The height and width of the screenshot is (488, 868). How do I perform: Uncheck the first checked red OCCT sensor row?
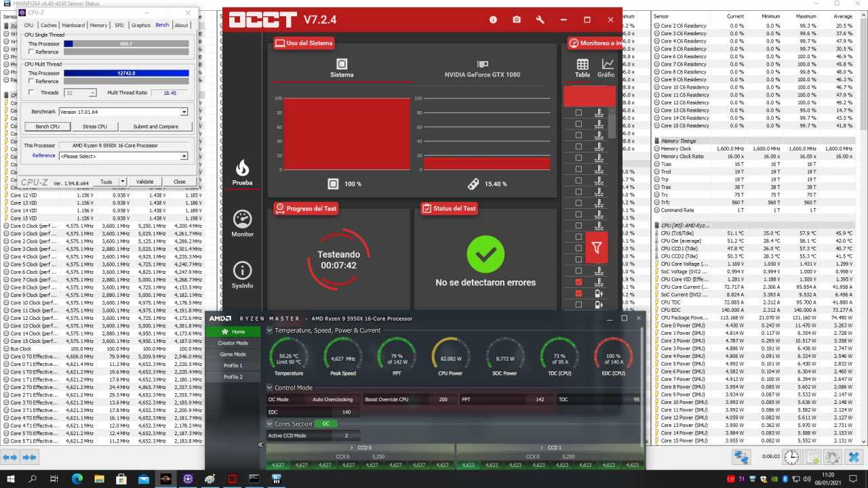point(578,282)
